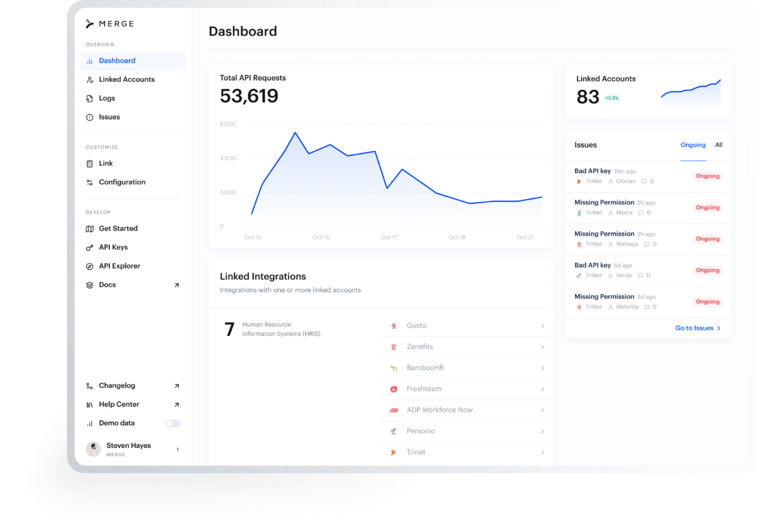The width and height of the screenshot is (757, 532).
Task: Click the API Explorer compass icon
Action: 90,267
